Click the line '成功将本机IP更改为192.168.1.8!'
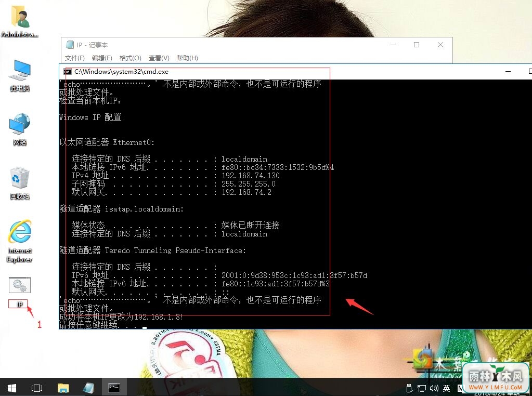The image size is (532, 396). 122,317
